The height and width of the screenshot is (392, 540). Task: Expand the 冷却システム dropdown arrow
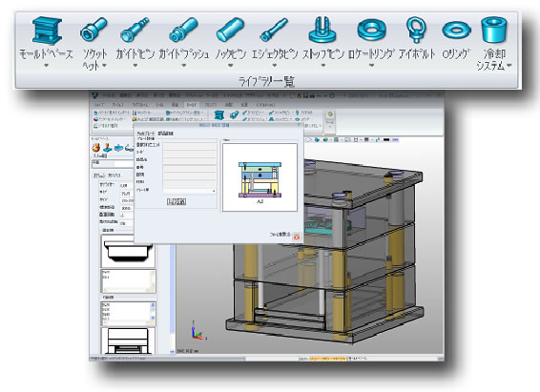coord(509,66)
